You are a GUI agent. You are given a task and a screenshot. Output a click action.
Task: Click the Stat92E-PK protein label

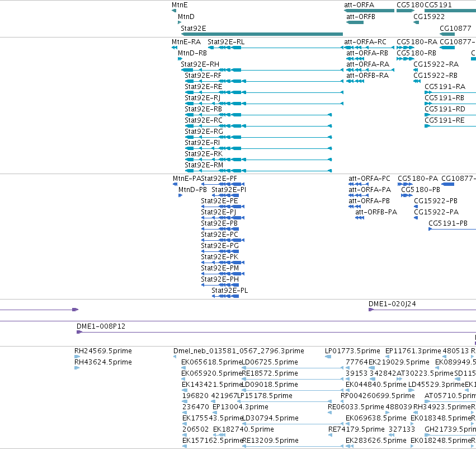tap(219, 257)
